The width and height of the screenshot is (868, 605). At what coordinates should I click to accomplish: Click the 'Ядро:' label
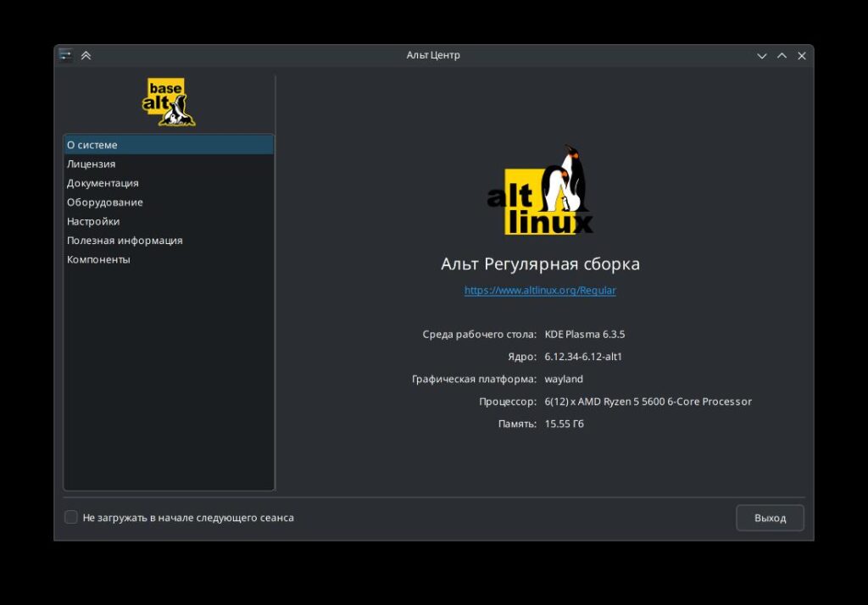coord(522,357)
